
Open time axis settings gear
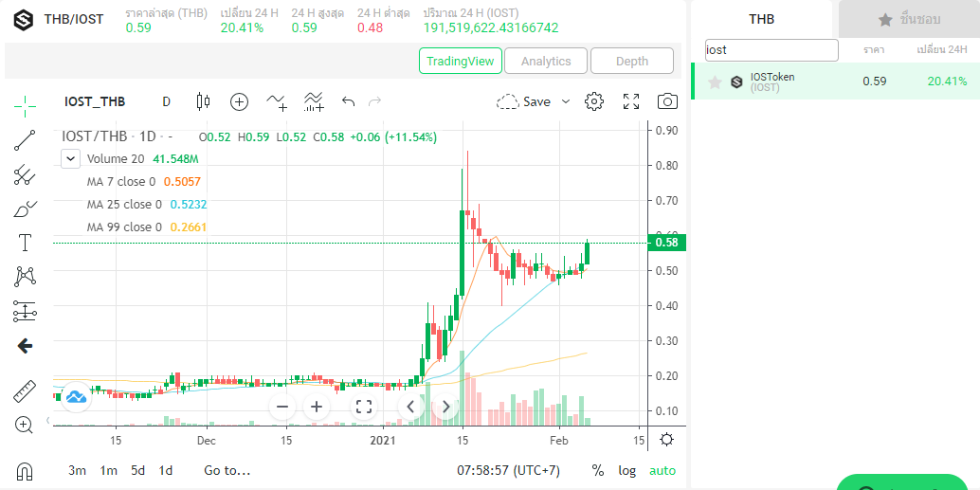667,440
